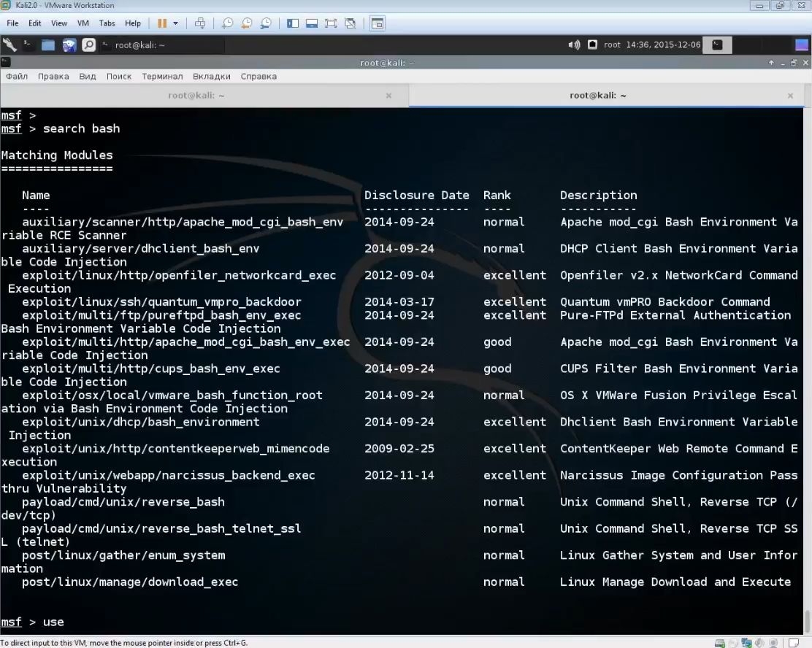Click the terminal window keep-above arrow icon

[771, 63]
